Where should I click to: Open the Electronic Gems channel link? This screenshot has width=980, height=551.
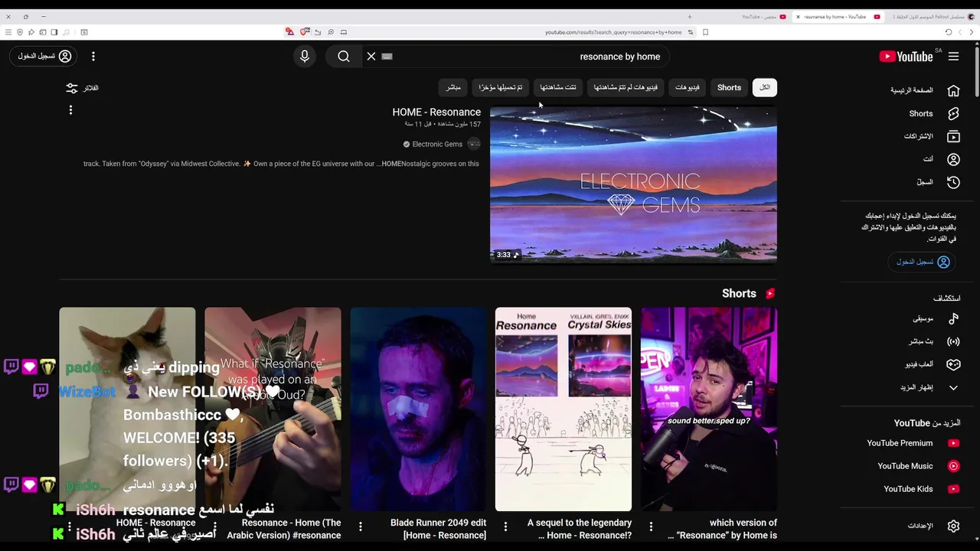tap(437, 144)
